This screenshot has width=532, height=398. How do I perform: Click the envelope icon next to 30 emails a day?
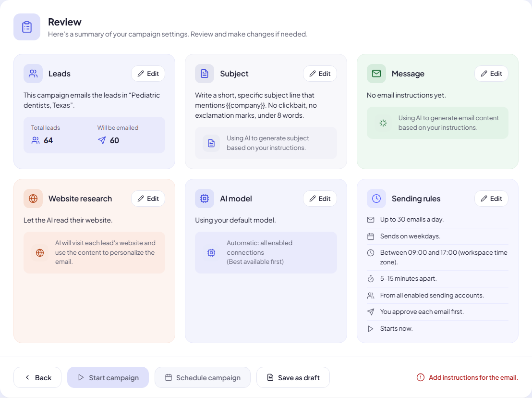point(371,220)
